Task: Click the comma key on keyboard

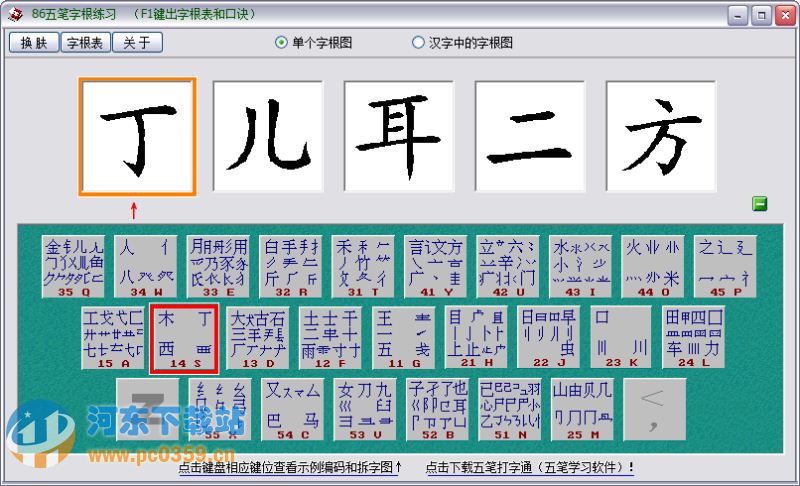Action: click(x=655, y=410)
